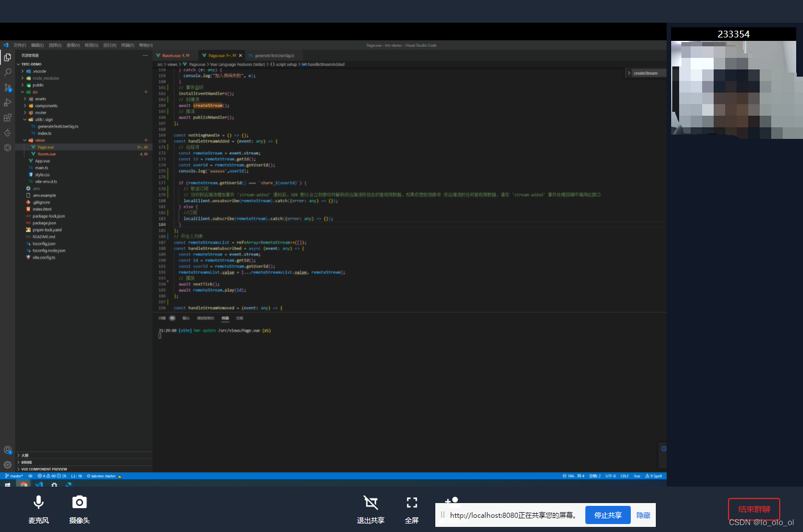The height and width of the screenshot is (532, 803).
Task: Mute the microphone (麦克风)
Action: [39, 509]
